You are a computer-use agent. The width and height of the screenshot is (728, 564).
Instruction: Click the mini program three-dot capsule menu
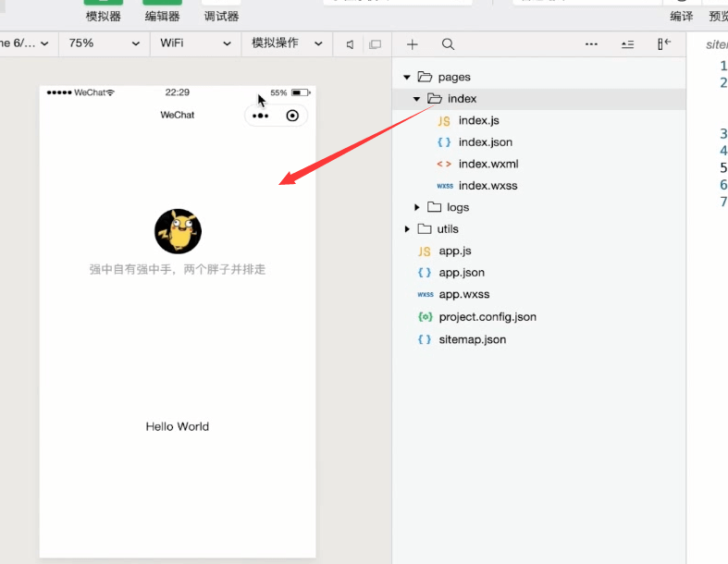[x=260, y=116]
